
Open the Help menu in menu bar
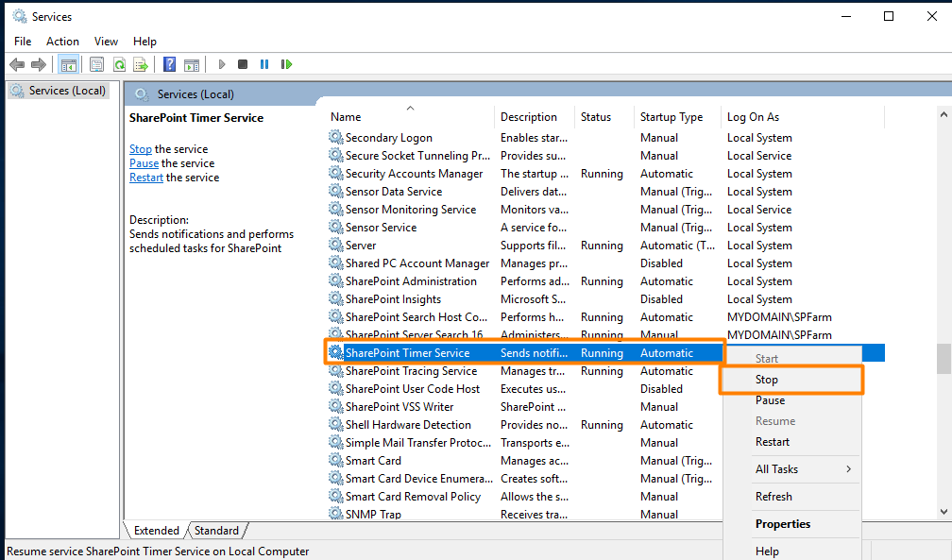[144, 42]
